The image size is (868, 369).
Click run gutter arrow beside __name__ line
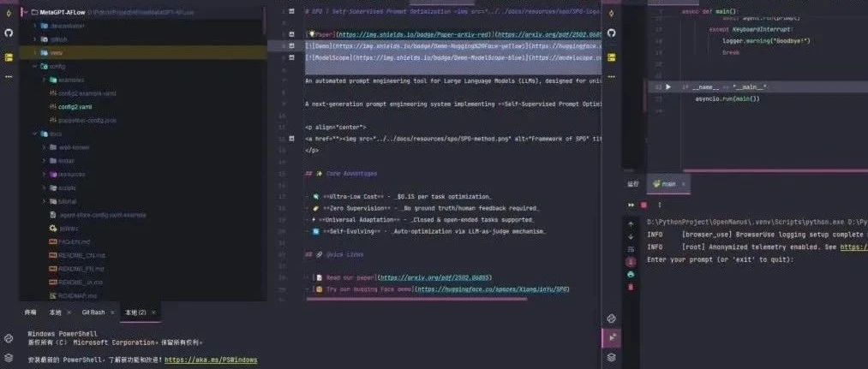668,86
